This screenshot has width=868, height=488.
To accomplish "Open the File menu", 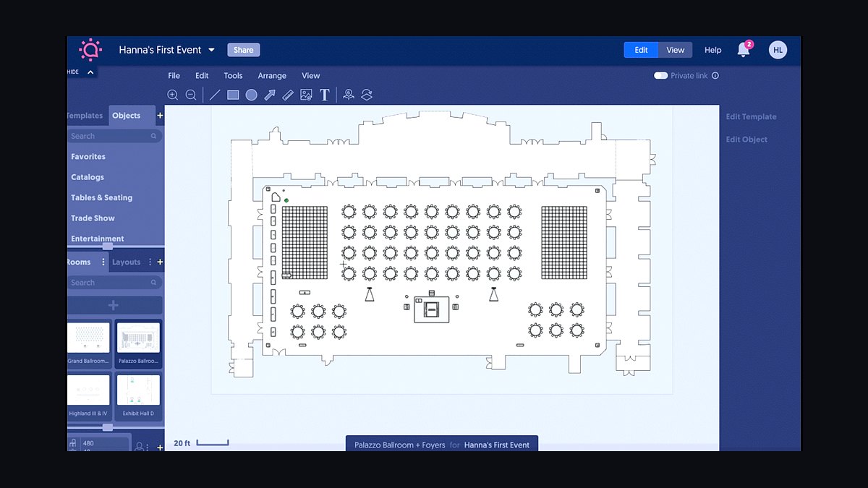I will point(174,75).
